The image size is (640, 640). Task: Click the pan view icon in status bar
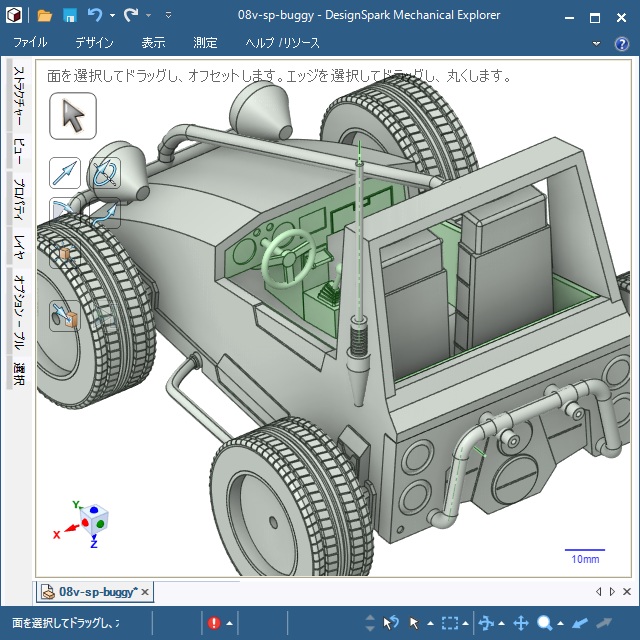pyautogui.click(x=520, y=623)
